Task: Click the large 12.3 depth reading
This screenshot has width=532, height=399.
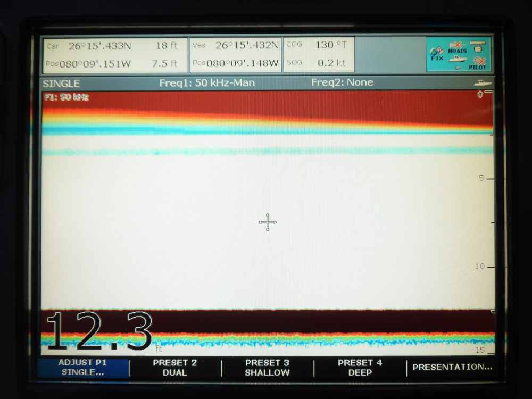Action: (100, 332)
